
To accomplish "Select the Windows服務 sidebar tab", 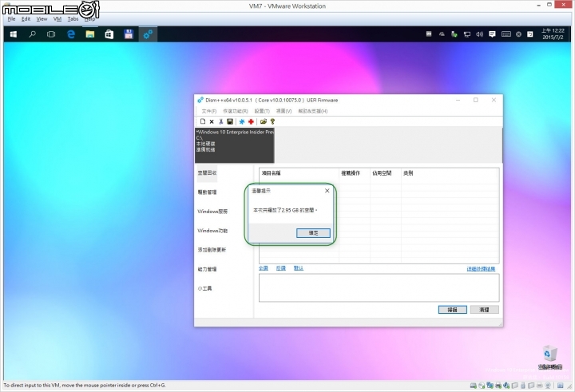I will 212,212.
